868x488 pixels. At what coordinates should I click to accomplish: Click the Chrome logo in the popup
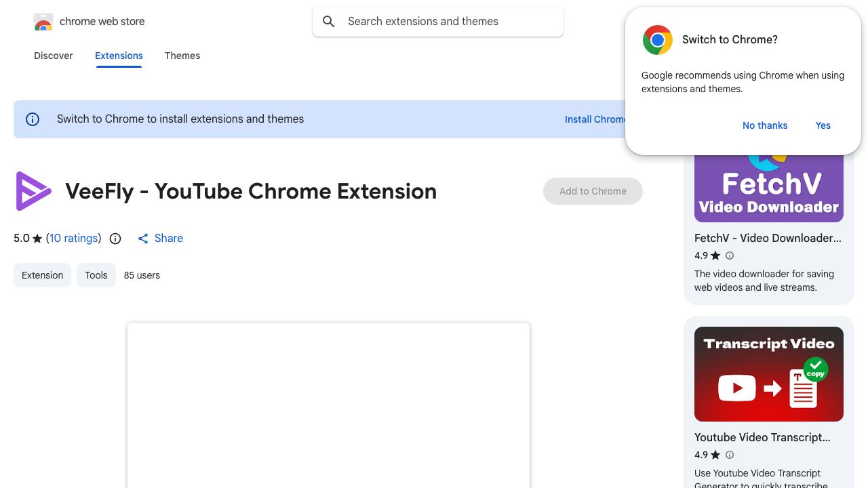point(658,40)
